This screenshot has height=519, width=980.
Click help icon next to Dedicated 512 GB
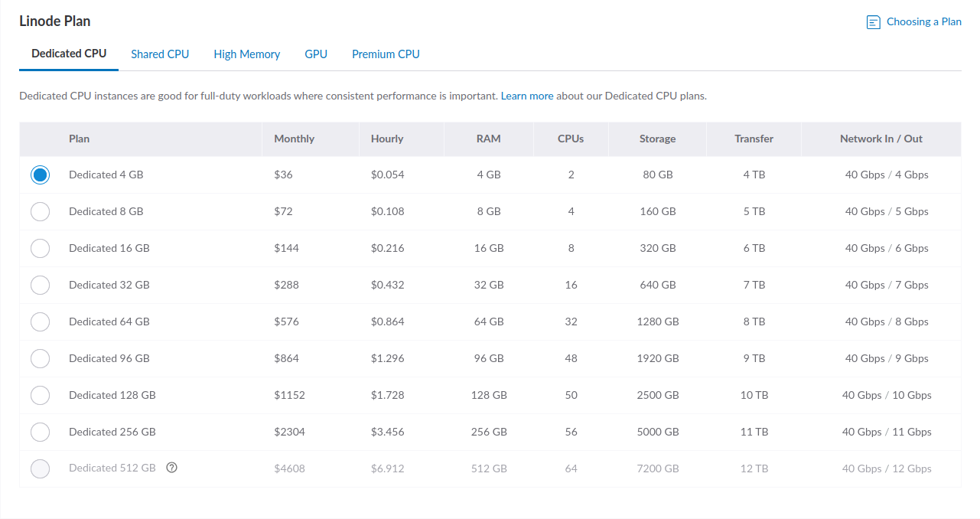click(x=171, y=468)
